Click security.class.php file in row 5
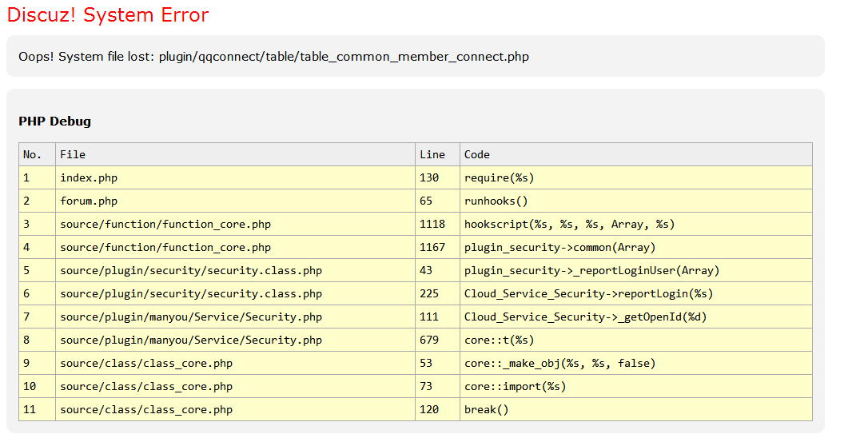Screen dimensions: 868x442 235,271
